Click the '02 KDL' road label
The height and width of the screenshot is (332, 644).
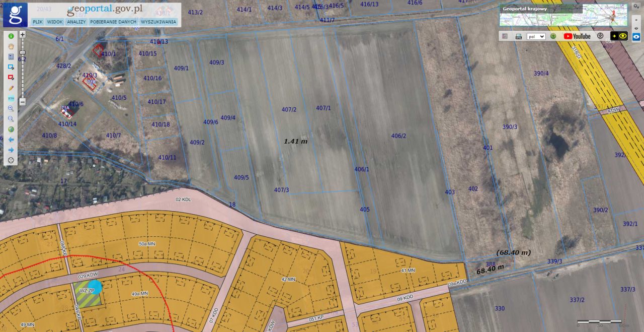[183, 200]
